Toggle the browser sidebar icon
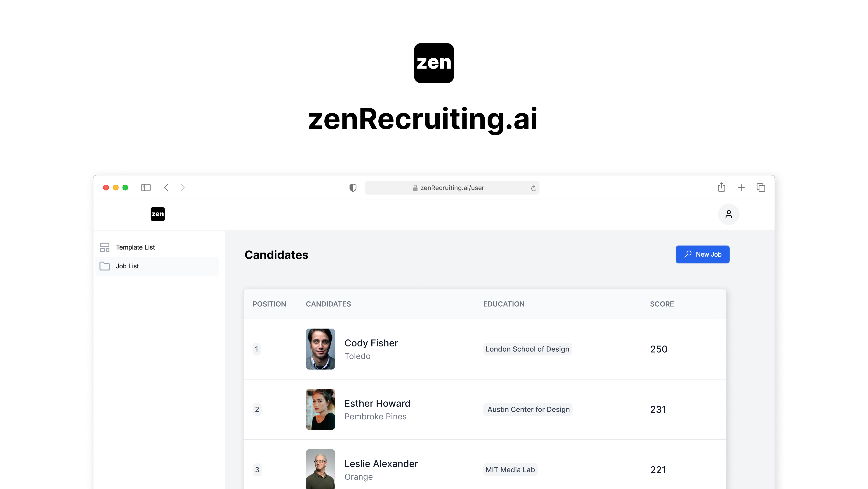This screenshot has width=868, height=489. [x=146, y=188]
